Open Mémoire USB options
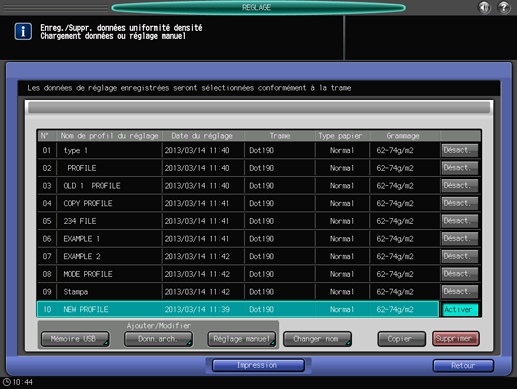517x389 pixels. point(75,339)
